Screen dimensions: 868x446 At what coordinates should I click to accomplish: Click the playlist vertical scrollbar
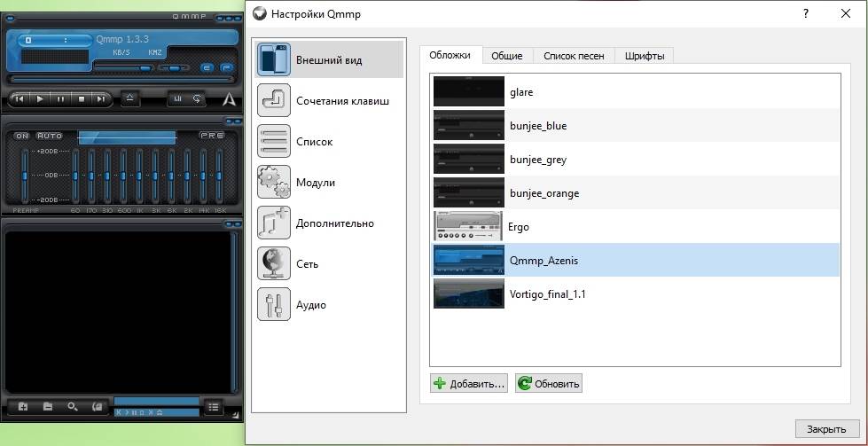(233, 311)
